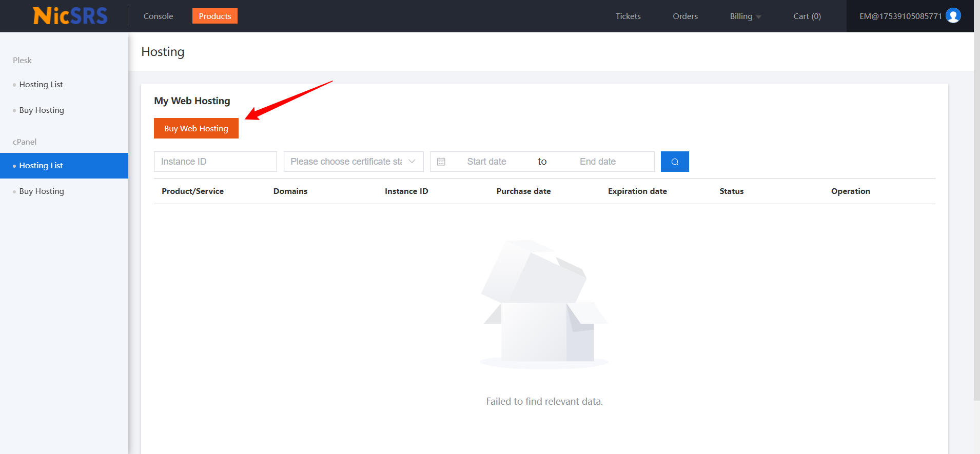
Task: Click the Hosting page title
Action: 163,52
